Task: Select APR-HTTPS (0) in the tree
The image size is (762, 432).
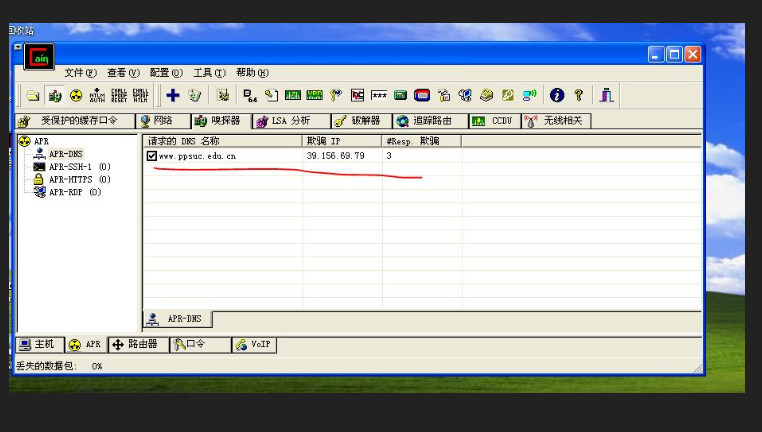Action: pyautogui.click(x=79, y=179)
